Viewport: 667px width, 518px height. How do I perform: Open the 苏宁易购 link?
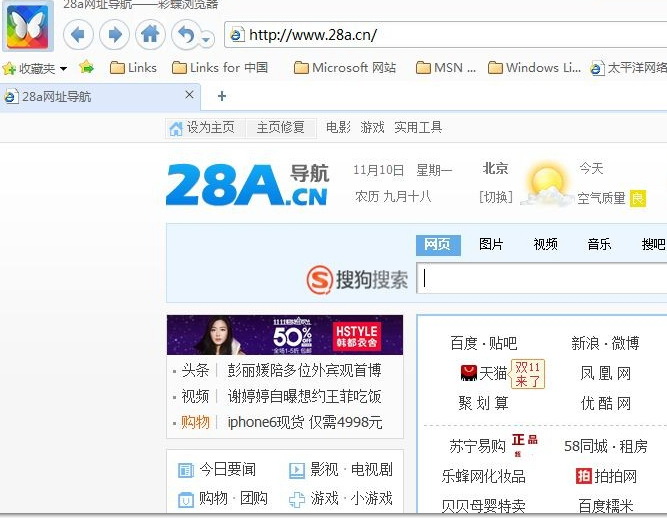[478, 447]
